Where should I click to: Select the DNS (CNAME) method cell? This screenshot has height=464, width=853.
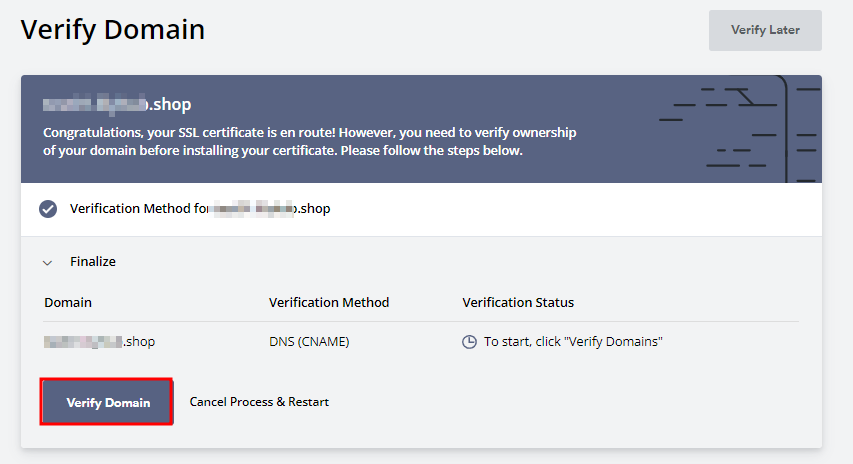pyautogui.click(x=309, y=342)
